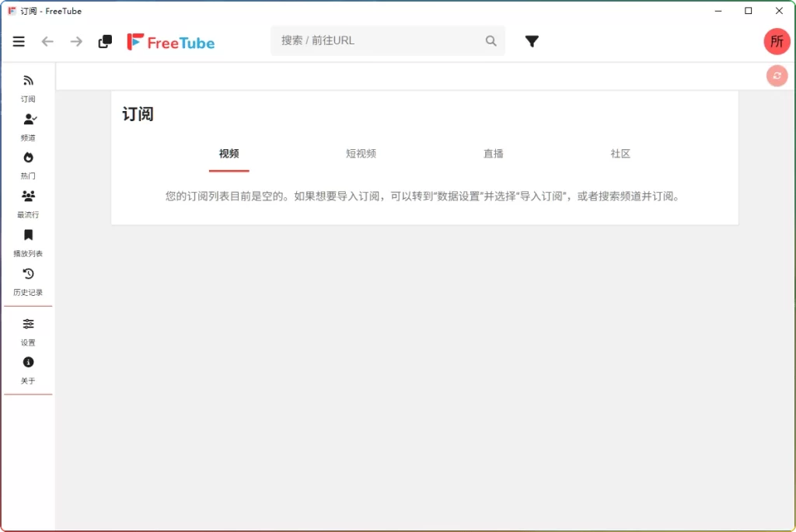Open 设置 settings in the sidebar

point(28,332)
